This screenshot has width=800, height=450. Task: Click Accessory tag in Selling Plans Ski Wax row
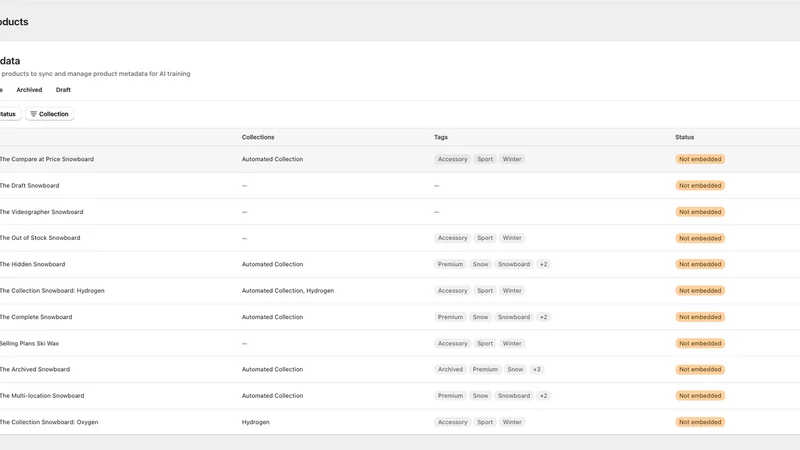[452, 343]
